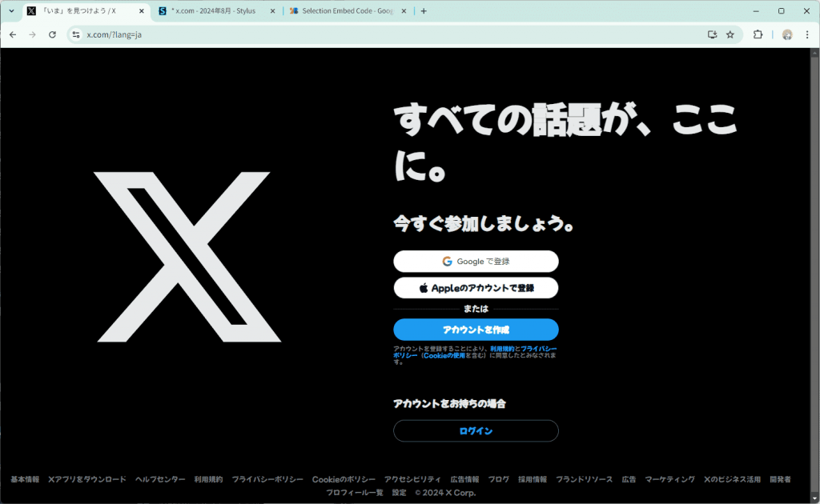Open the Extensions puzzle icon
This screenshot has height=504, width=820.
(x=758, y=34)
